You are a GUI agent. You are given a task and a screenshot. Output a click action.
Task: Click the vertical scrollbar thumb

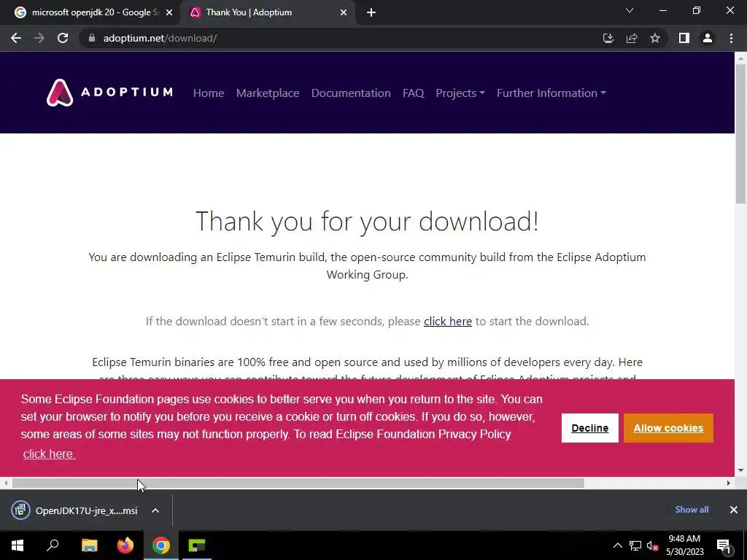[740, 133]
